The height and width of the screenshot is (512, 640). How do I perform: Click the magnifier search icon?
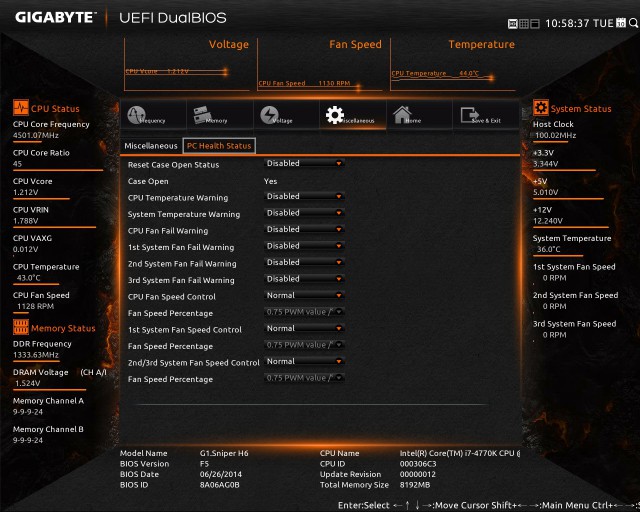[633, 23]
